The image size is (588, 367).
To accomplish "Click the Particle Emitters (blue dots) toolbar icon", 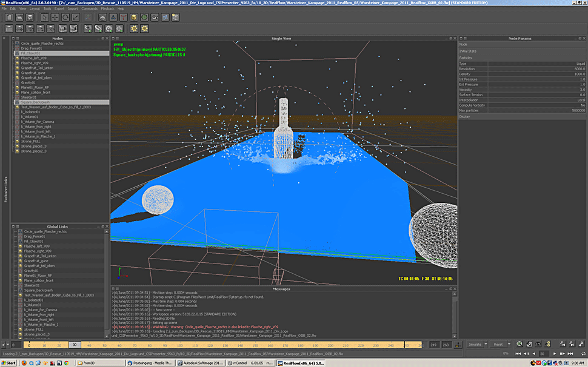I will 113,18.
